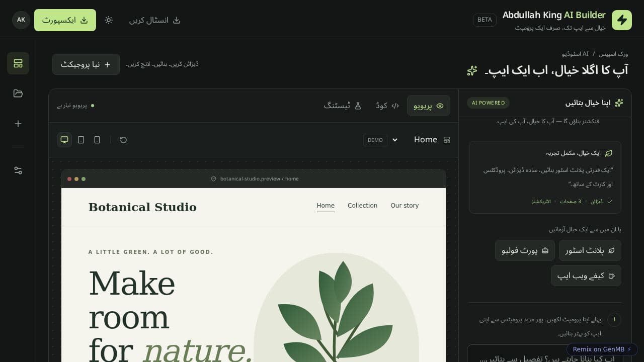The height and width of the screenshot is (362, 644).
Task: Select the tablet device preview
Action: (x=81, y=140)
